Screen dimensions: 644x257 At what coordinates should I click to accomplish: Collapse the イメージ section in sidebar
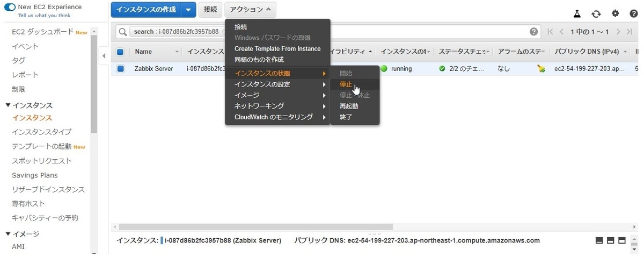(8, 234)
